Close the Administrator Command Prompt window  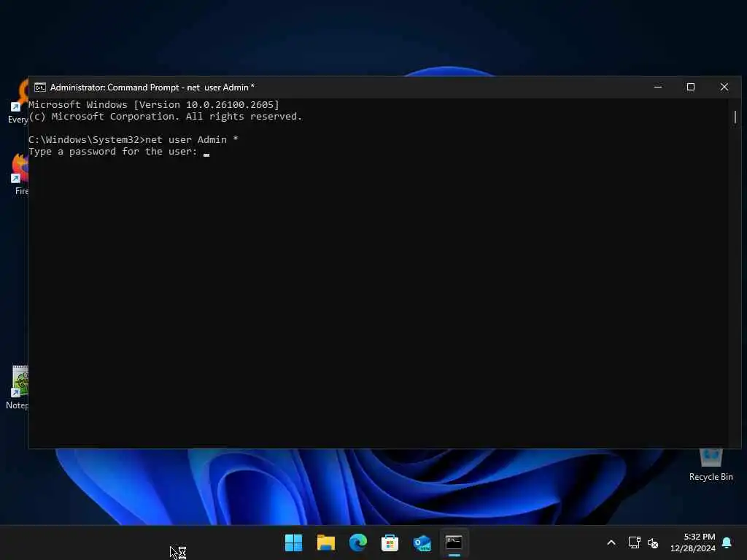point(724,87)
